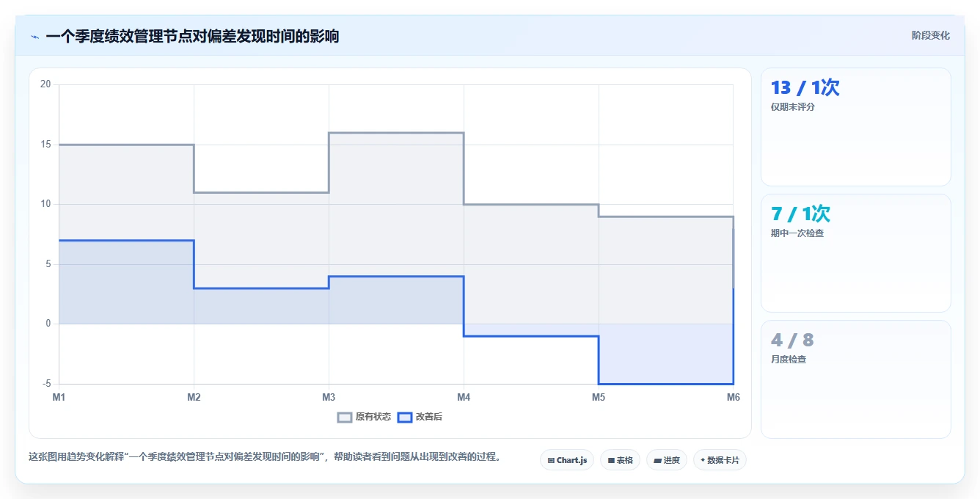Click the lightning icon beside the title
Screen dimensions: 980x499
pyautogui.click(x=34, y=36)
